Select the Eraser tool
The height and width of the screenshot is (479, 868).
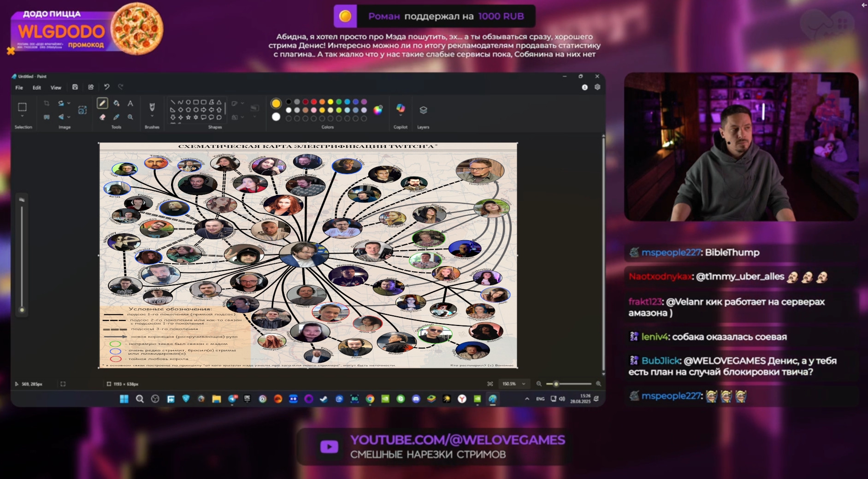(x=102, y=117)
